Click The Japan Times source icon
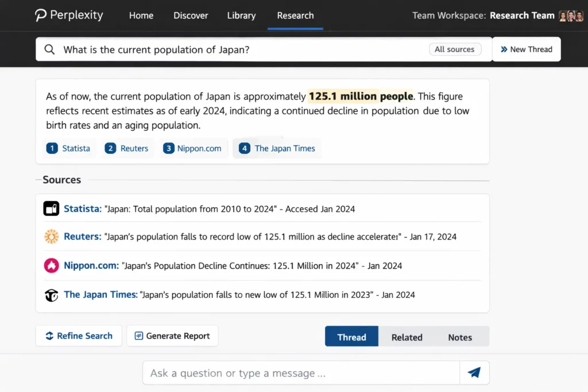588x392 pixels. pos(51,294)
